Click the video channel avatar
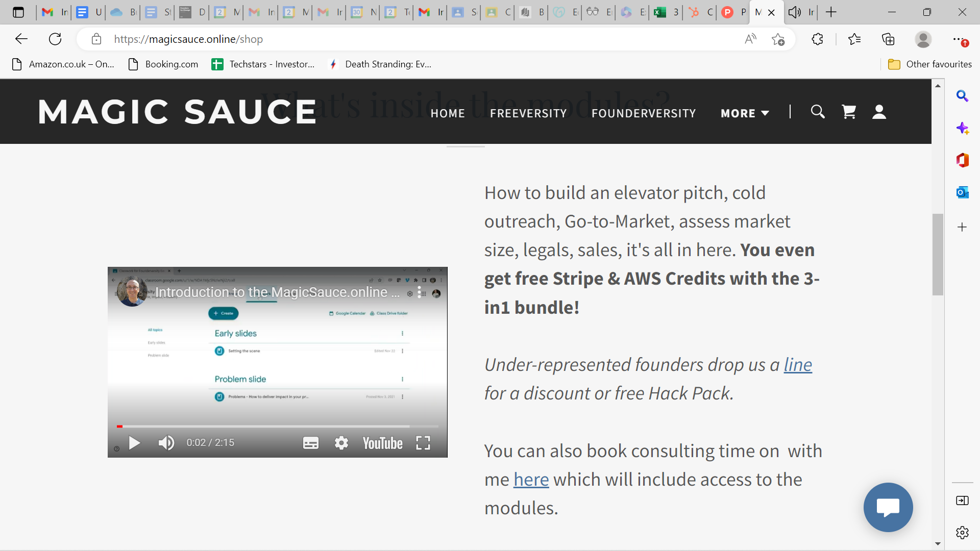 click(x=132, y=291)
